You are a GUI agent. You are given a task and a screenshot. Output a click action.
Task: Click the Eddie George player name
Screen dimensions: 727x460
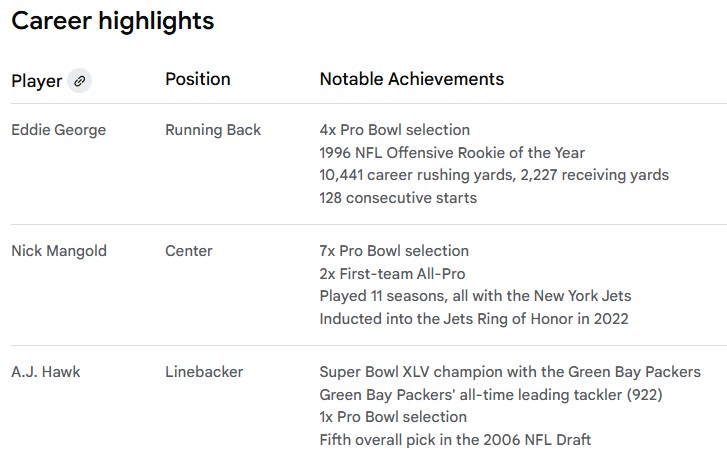tap(58, 130)
